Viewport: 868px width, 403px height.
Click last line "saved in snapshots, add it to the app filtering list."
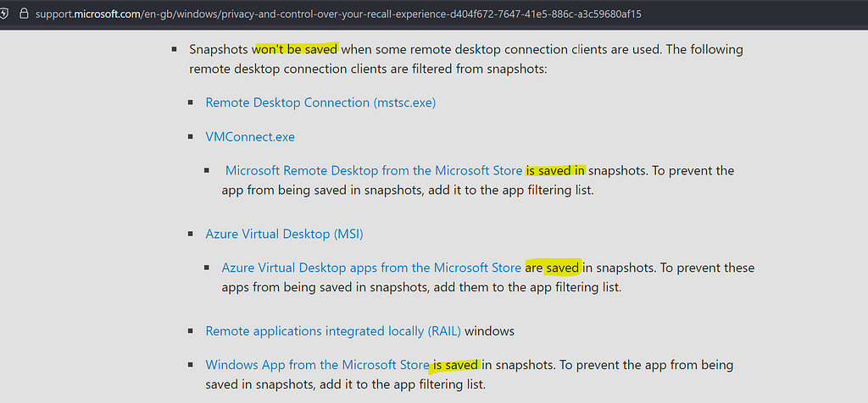346,384
